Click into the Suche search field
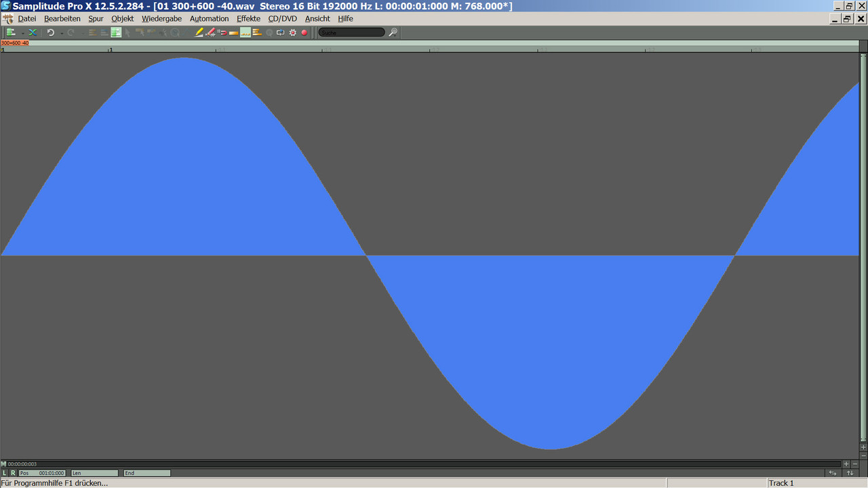This screenshot has height=488, width=868. (x=351, y=32)
